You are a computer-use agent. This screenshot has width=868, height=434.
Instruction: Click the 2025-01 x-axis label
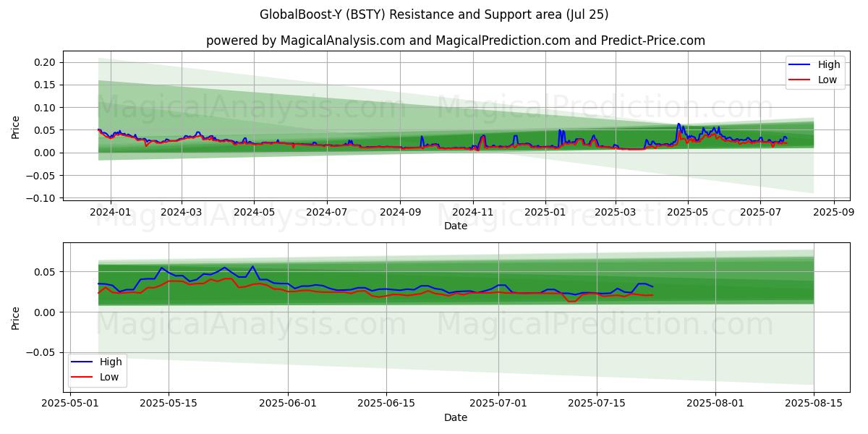(x=545, y=212)
